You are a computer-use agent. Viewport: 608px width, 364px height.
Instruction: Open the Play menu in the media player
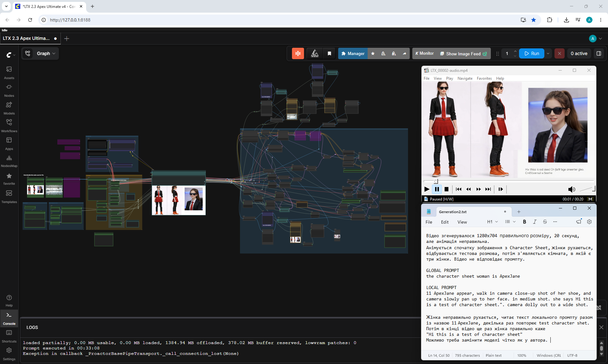(x=449, y=78)
